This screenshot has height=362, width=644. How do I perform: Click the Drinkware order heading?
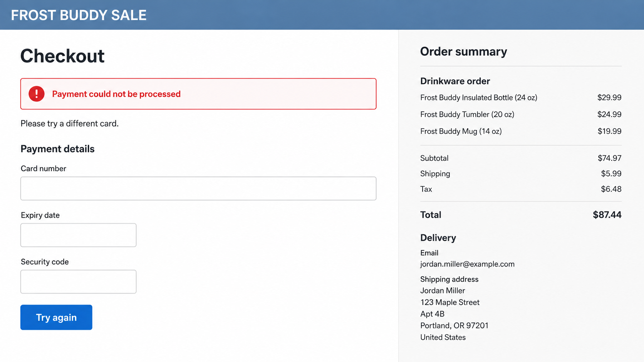(455, 81)
